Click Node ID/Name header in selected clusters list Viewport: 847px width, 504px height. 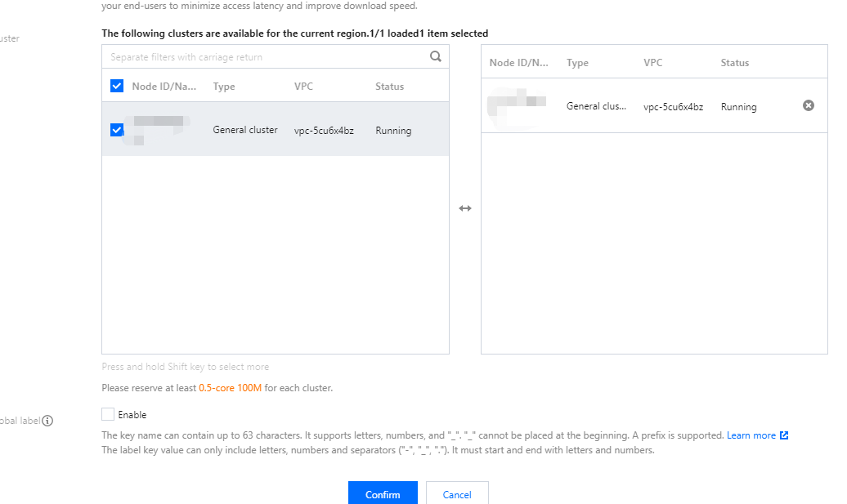point(518,63)
